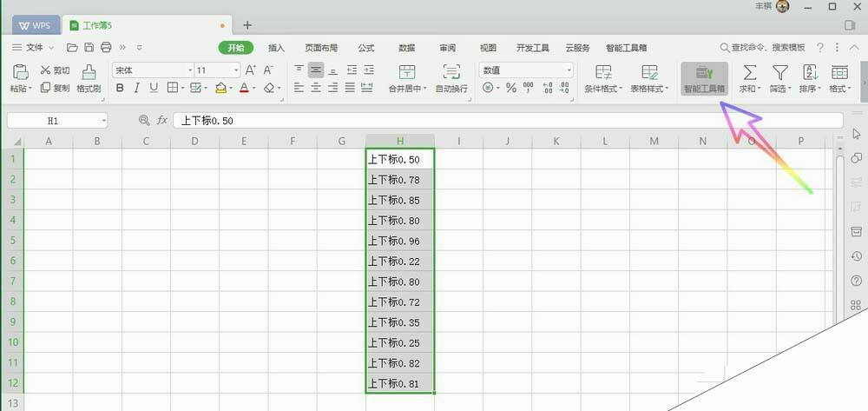Align text to the right
The height and width of the screenshot is (411, 868).
coord(332,88)
